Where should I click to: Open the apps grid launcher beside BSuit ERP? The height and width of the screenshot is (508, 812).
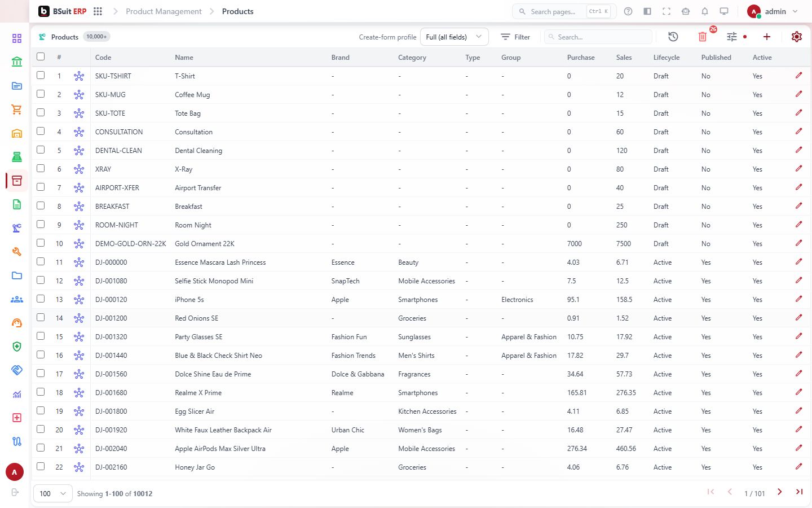98,11
